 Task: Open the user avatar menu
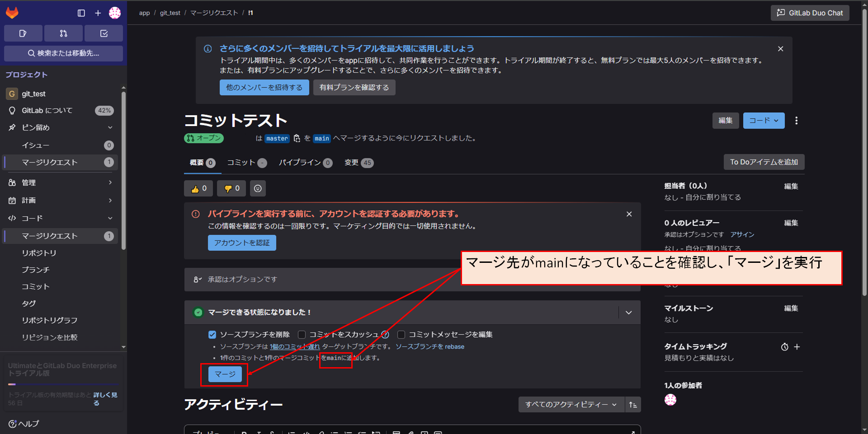tap(115, 13)
